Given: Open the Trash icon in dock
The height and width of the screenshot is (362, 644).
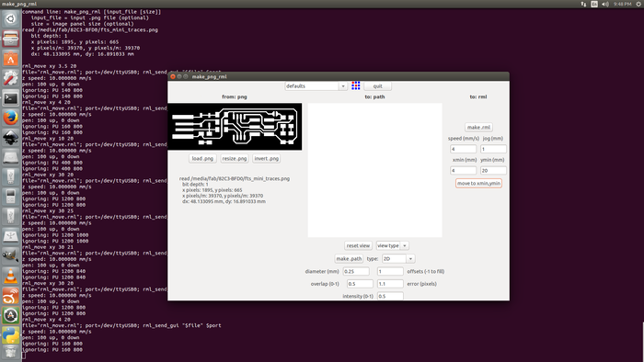Looking at the screenshot, I should tap(11, 352).
